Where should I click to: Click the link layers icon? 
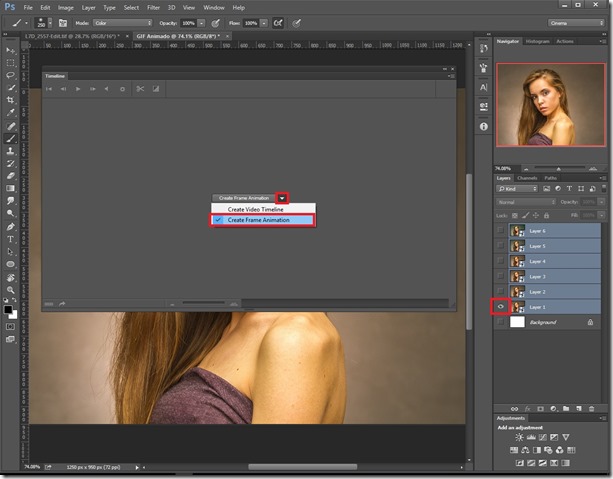[514, 409]
